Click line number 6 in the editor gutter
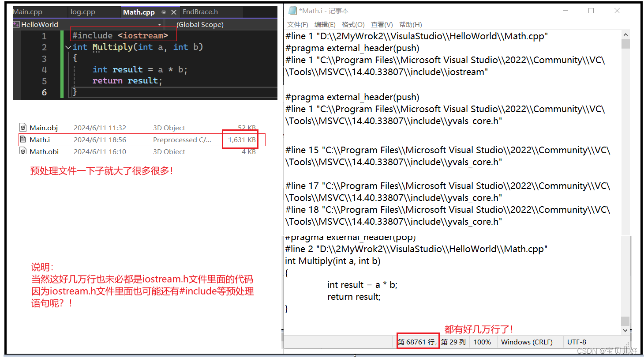 tap(44, 92)
